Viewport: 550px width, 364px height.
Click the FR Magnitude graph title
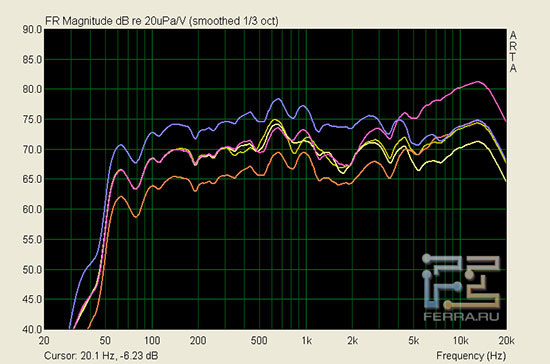coord(162,21)
